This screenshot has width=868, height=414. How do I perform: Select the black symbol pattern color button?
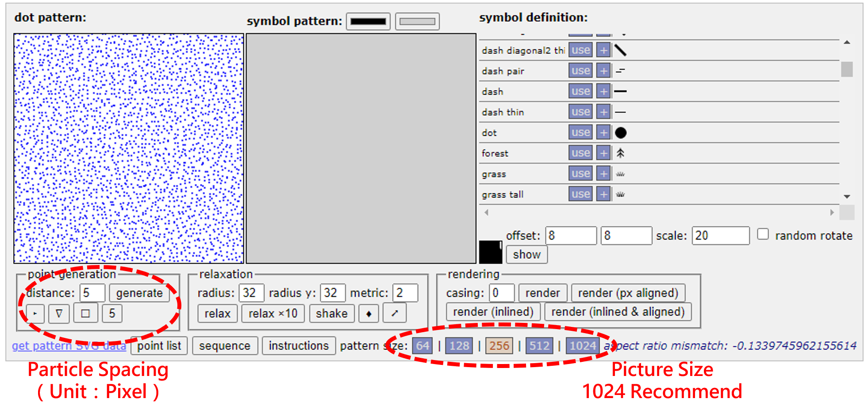(368, 21)
